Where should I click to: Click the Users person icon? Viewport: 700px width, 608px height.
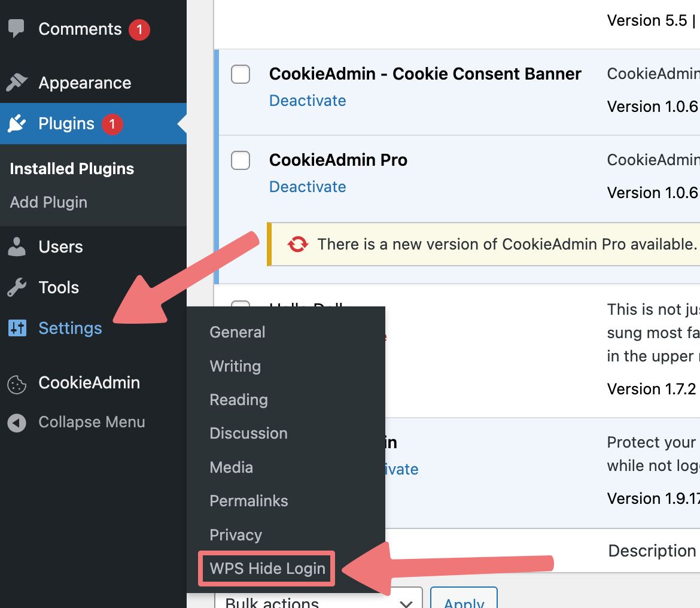point(17,247)
